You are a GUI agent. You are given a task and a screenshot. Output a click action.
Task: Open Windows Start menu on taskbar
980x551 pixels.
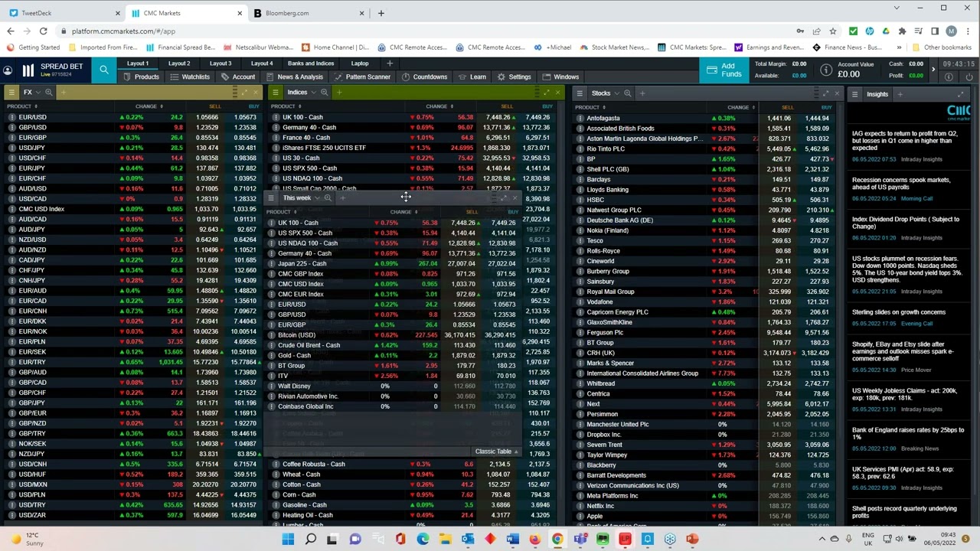tap(288, 540)
